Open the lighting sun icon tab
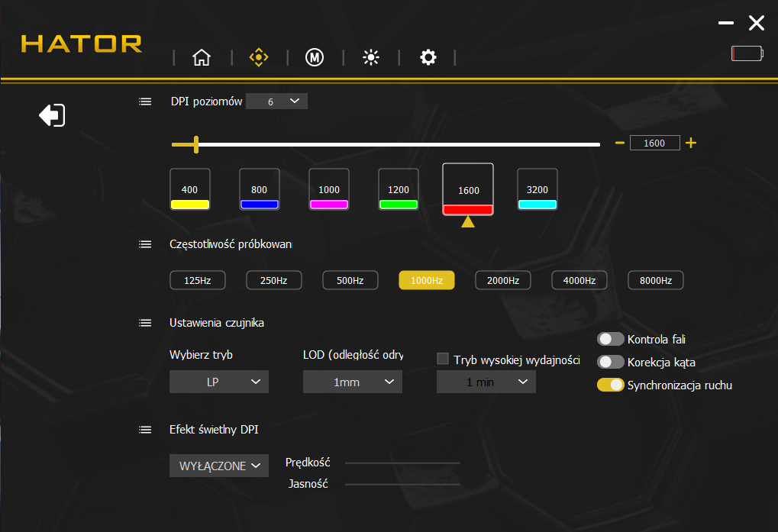This screenshot has height=532, width=778. (x=371, y=57)
